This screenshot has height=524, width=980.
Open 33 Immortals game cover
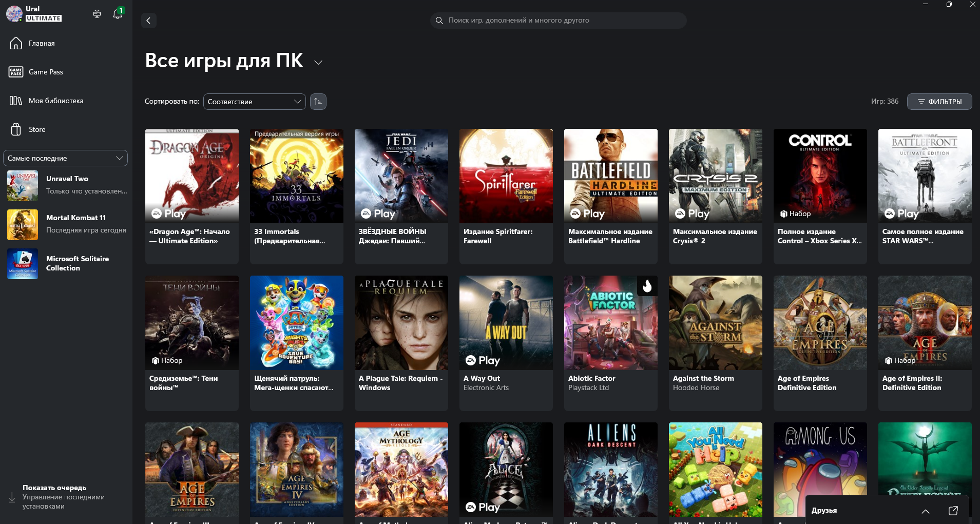[x=297, y=176]
